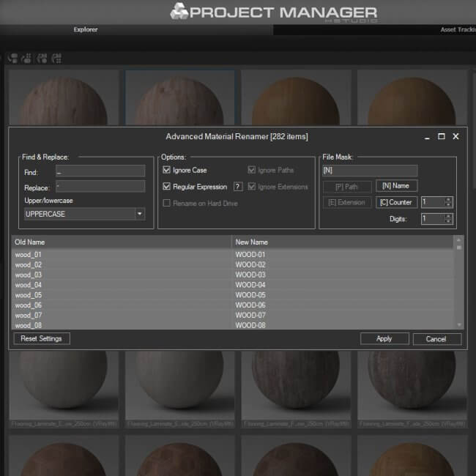Click the WOOD-02 new name cell
This screenshot has width=476, height=476.
343,264
